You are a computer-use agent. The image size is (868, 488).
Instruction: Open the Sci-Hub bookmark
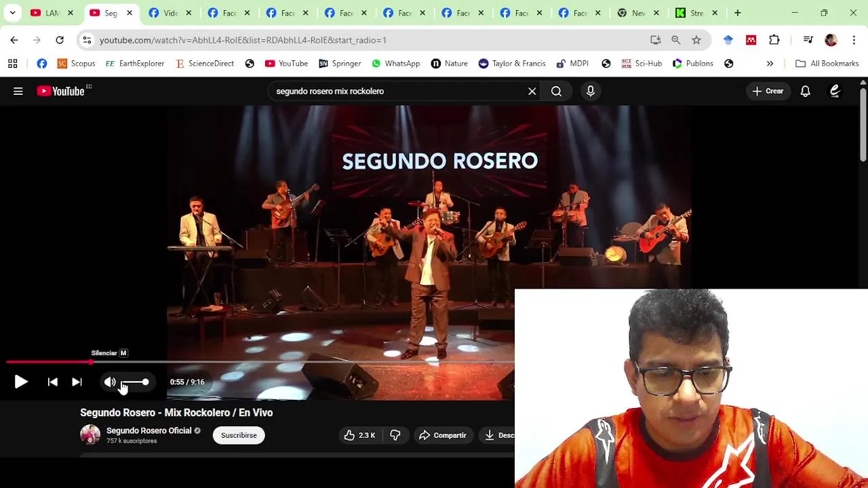642,63
